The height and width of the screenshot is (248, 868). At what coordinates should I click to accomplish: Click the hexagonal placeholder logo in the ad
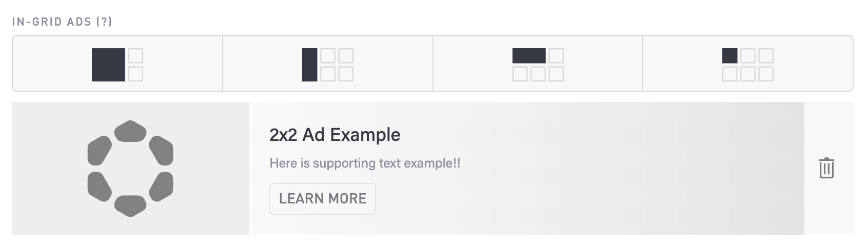point(130,168)
